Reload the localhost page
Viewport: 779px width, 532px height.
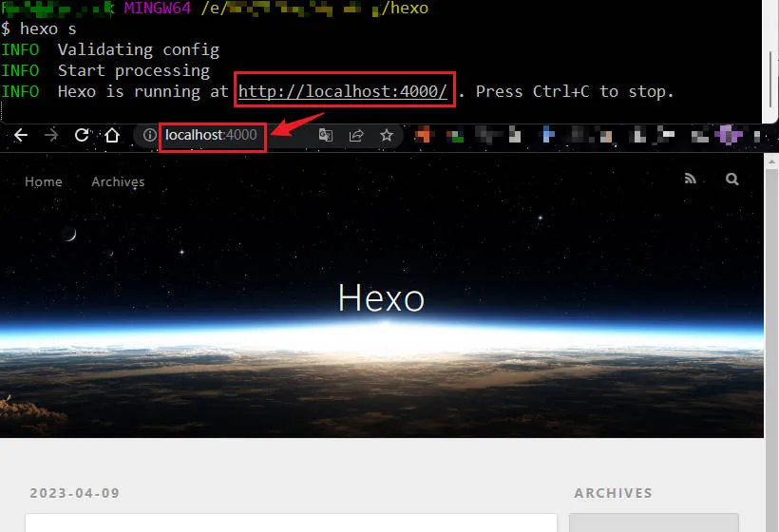pos(82,135)
